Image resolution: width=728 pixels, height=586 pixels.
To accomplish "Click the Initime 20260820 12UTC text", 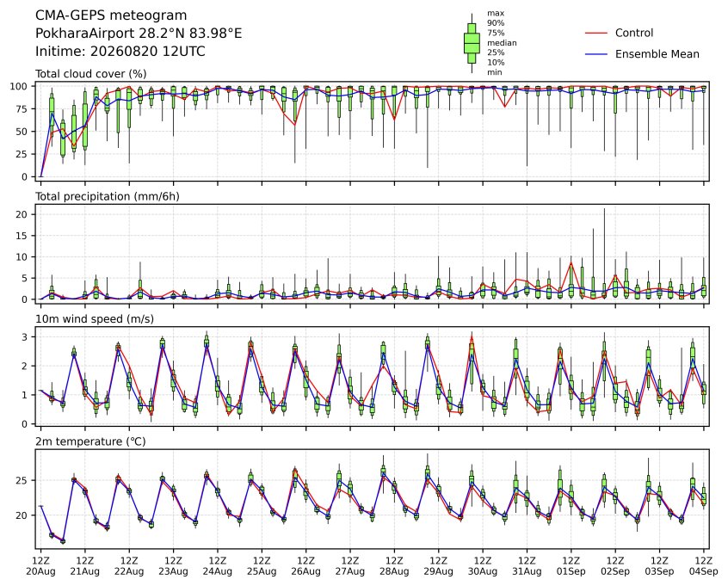I will point(120,51).
